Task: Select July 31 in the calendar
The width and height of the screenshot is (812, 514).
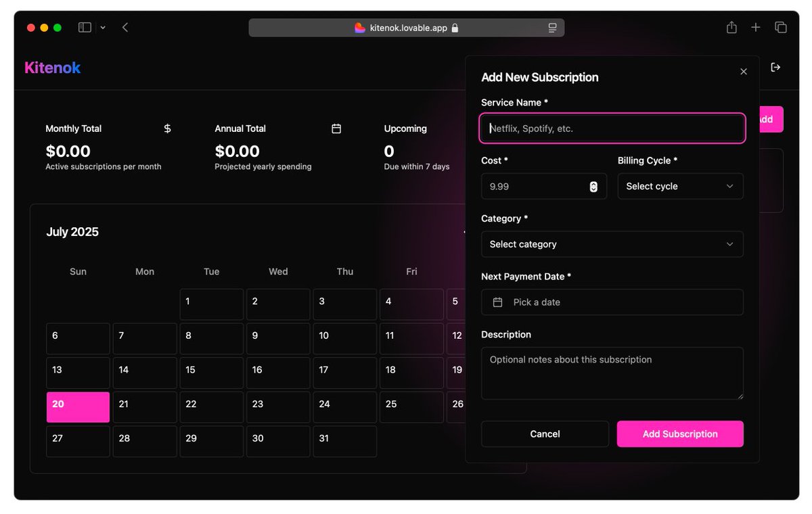Action: pyautogui.click(x=345, y=441)
